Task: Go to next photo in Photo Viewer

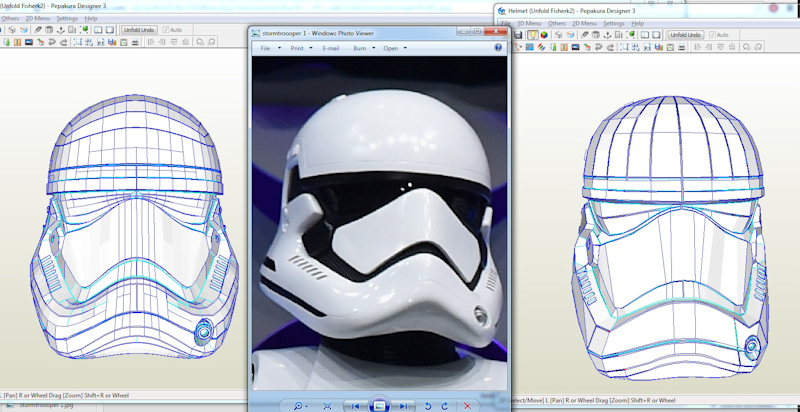Action: pyautogui.click(x=403, y=406)
